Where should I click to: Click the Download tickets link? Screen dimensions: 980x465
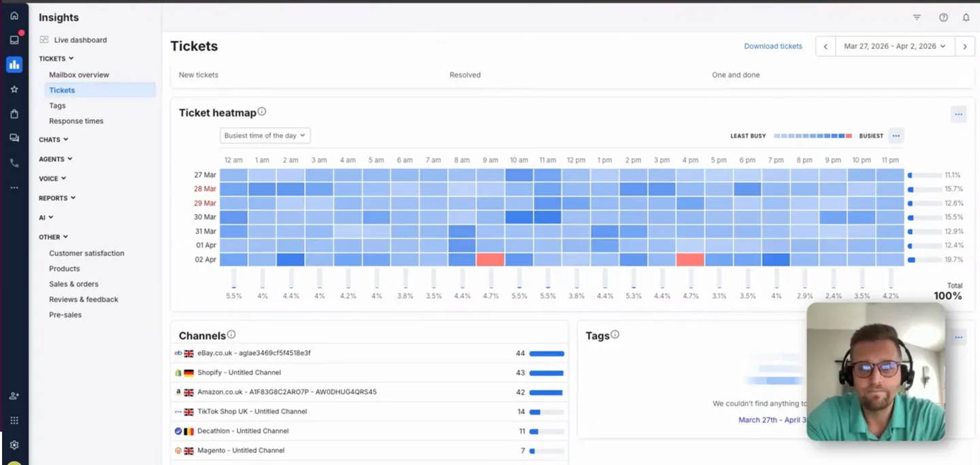(x=773, y=46)
